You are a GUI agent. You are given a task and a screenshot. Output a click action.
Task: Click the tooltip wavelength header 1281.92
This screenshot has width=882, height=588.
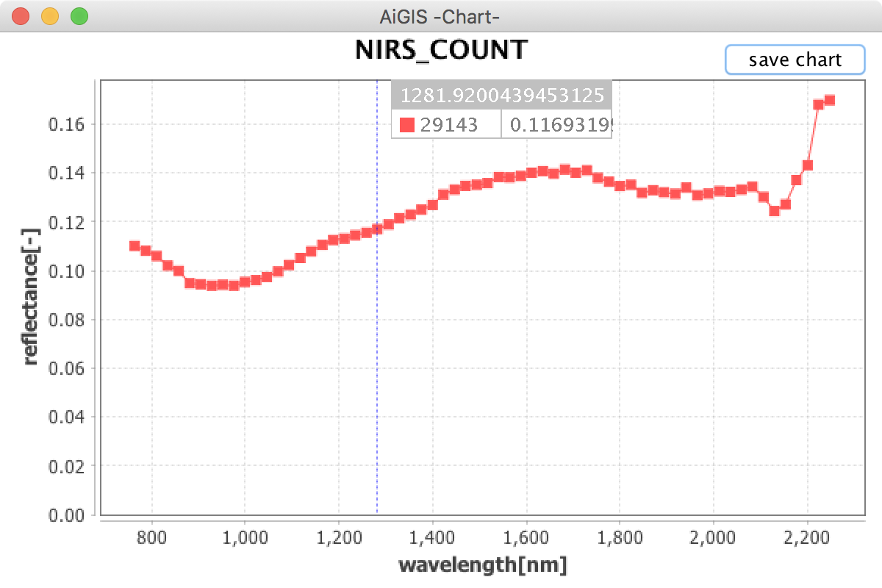(x=501, y=96)
